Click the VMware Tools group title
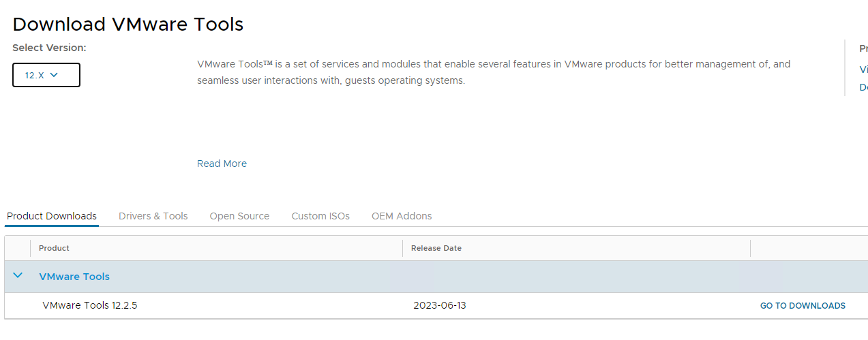The width and height of the screenshot is (868, 340). 74,277
